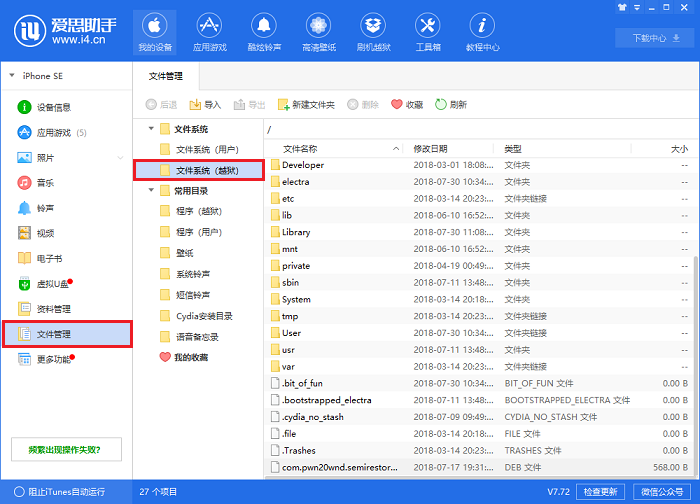The image size is (700, 504).
Task: Open 视频 in the sidebar
Action: tap(36, 233)
